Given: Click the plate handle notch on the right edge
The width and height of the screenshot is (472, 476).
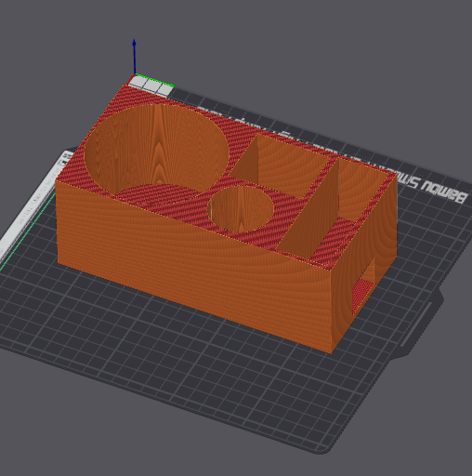Looking at the screenshot, I should point(434,323).
